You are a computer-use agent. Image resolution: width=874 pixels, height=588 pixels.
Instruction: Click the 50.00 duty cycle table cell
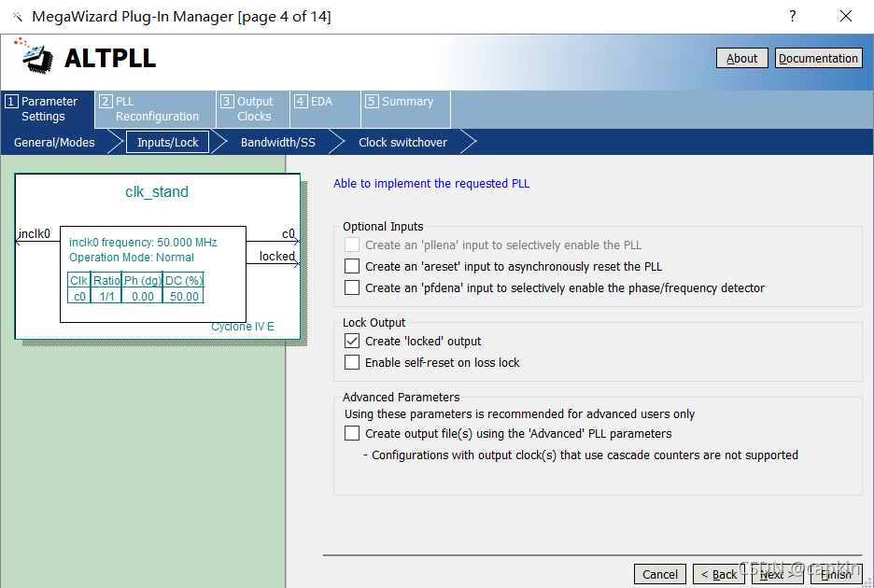[x=184, y=297]
